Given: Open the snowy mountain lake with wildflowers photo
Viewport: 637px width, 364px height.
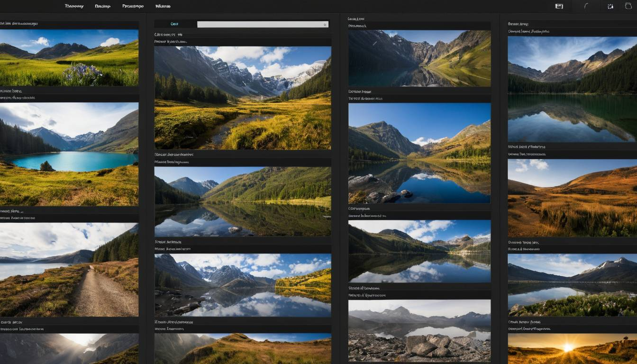Looking at the screenshot, I should [x=573, y=285].
